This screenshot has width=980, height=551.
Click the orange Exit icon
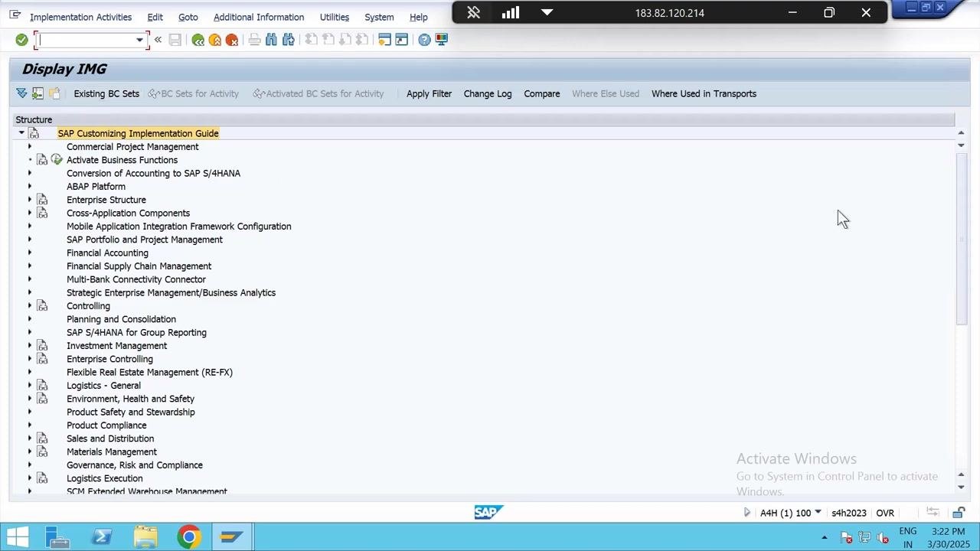[x=215, y=40]
